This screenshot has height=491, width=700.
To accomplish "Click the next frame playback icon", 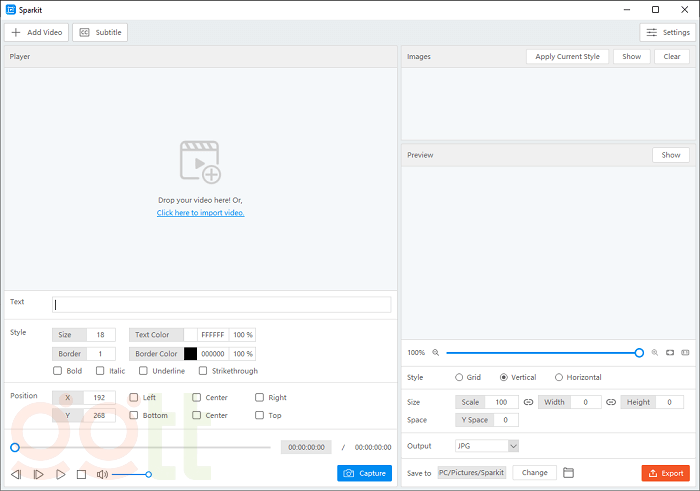I will (38, 474).
